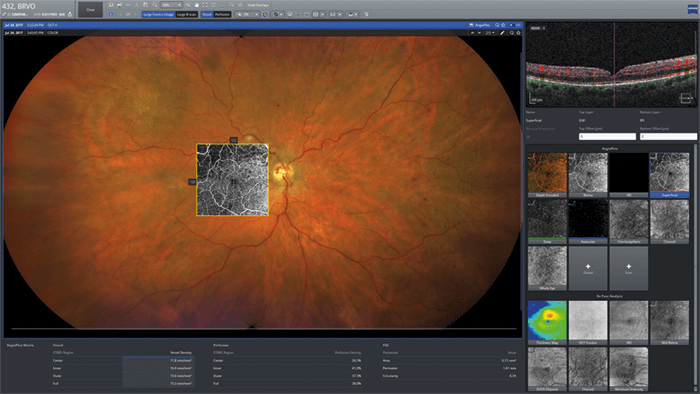Click the Circularity row in FAZ table
This screenshot has height=394, width=700.
pyautogui.click(x=450, y=376)
